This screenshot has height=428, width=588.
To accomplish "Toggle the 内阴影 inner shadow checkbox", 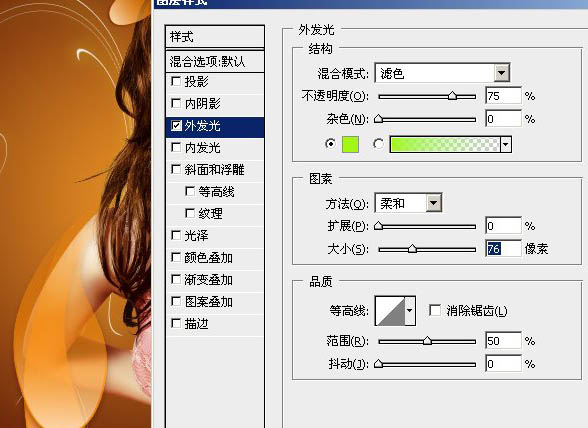I will [176, 103].
